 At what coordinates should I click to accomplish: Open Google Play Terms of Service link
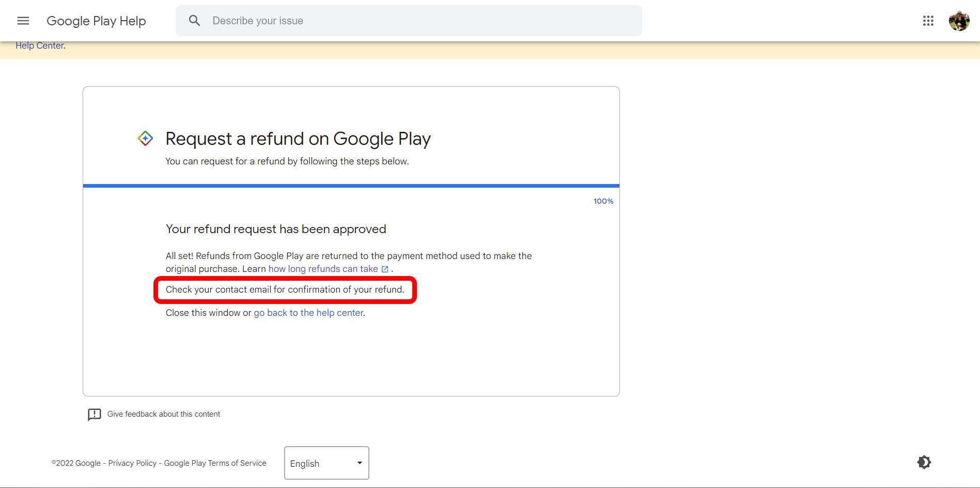click(x=215, y=463)
